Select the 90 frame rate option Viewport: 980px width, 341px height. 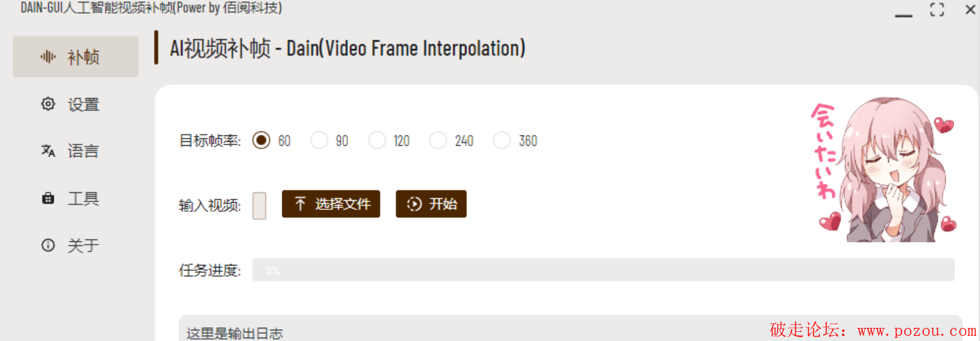click(x=319, y=140)
